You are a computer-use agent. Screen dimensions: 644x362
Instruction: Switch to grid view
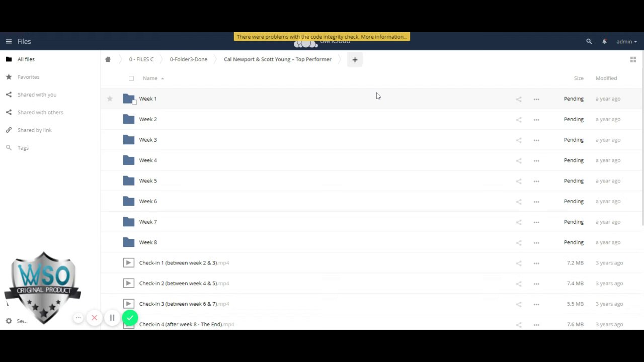coord(633,59)
